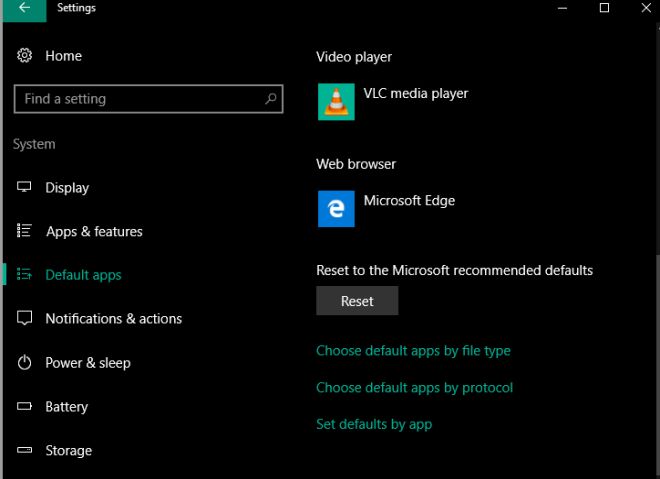
Task: Close the Settings window
Action: pos(646,8)
